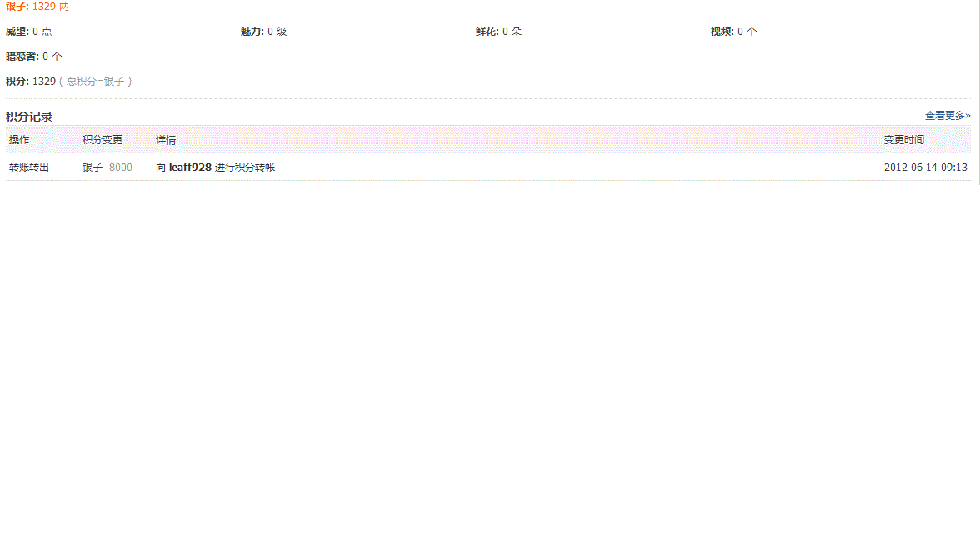Click the 2012-06-14 timestamp entry
This screenshot has width=980, height=555.
tap(926, 167)
